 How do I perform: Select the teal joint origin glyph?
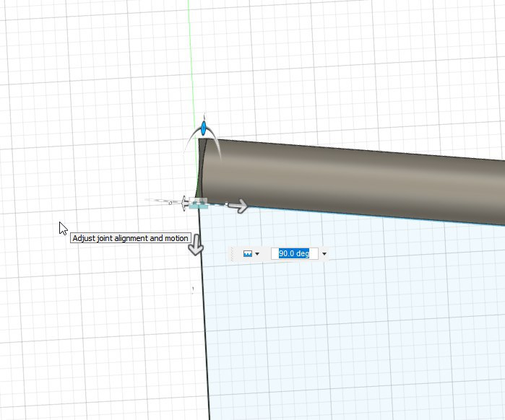199,204
